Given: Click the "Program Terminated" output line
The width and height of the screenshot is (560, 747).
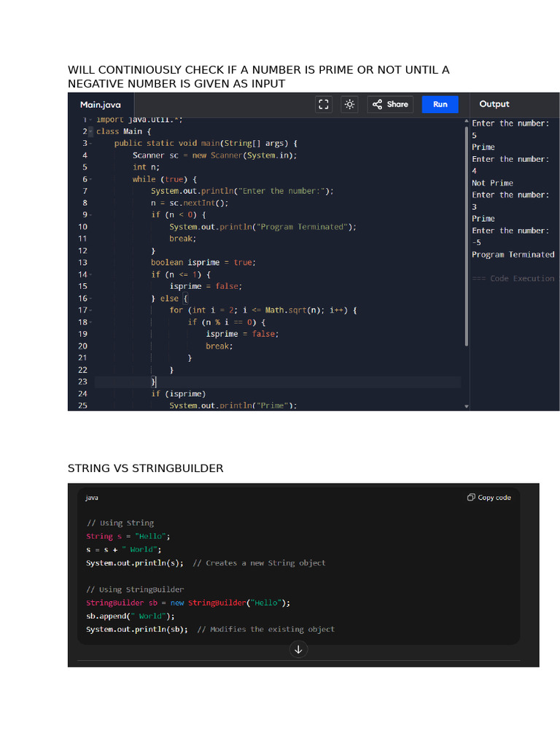Looking at the screenshot, I should [x=513, y=255].
